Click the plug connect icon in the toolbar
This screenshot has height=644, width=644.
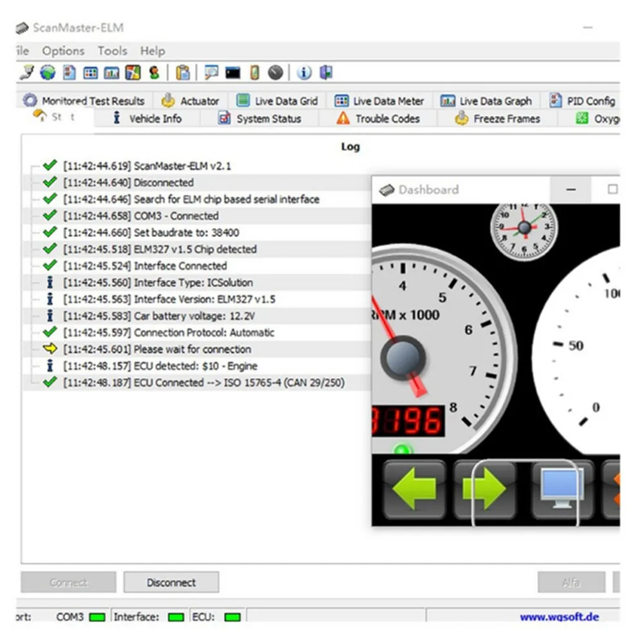click(26, 73)
